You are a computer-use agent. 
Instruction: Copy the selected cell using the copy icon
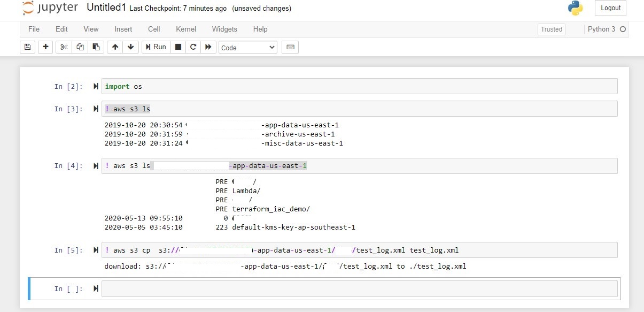[80, 47]
